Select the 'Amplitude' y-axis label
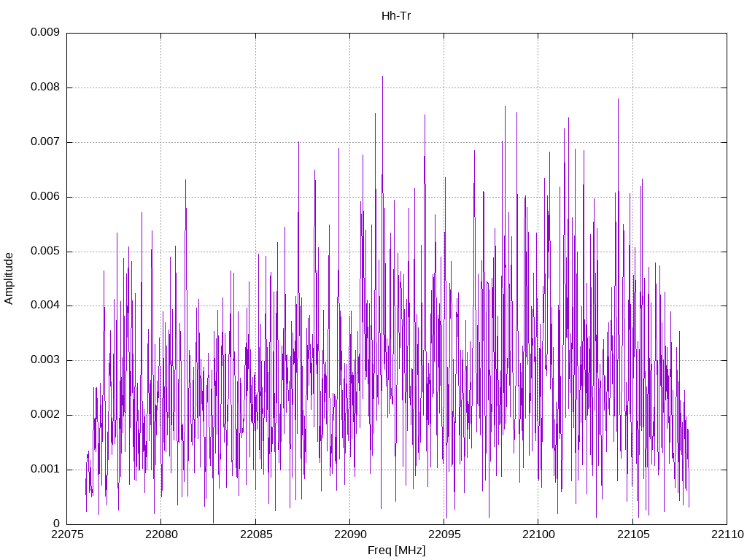Screen dimensions: 747x560 point(9,279)
